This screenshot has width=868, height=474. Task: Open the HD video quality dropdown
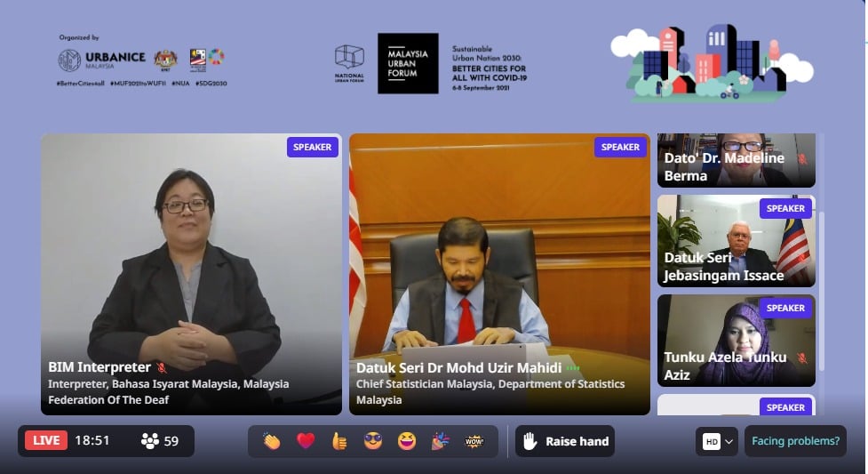(x=716, y=441)
